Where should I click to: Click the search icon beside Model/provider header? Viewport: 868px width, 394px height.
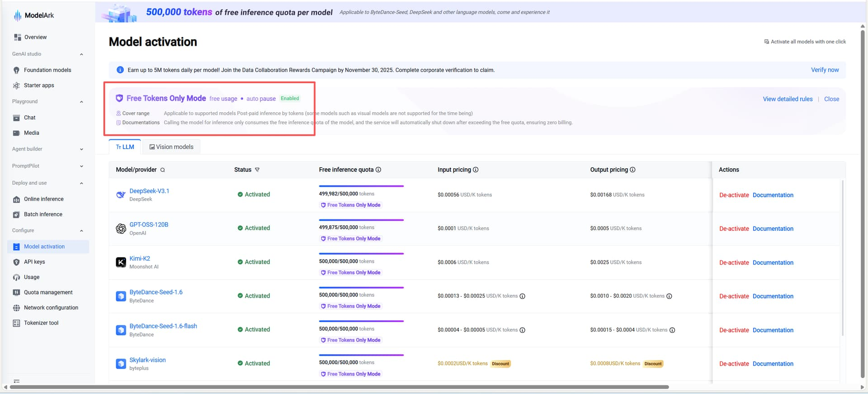(162, 170)
